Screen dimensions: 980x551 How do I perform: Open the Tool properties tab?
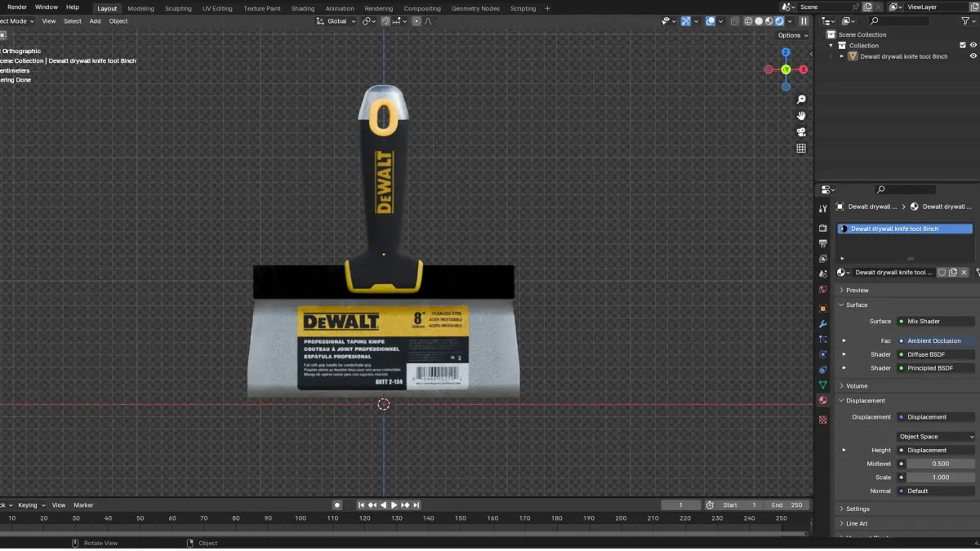[x=822, y=209]
